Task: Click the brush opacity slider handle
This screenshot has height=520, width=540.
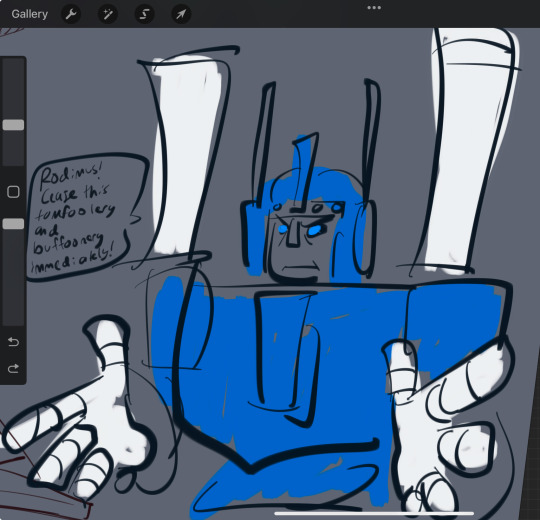Action: coord(13,224)
